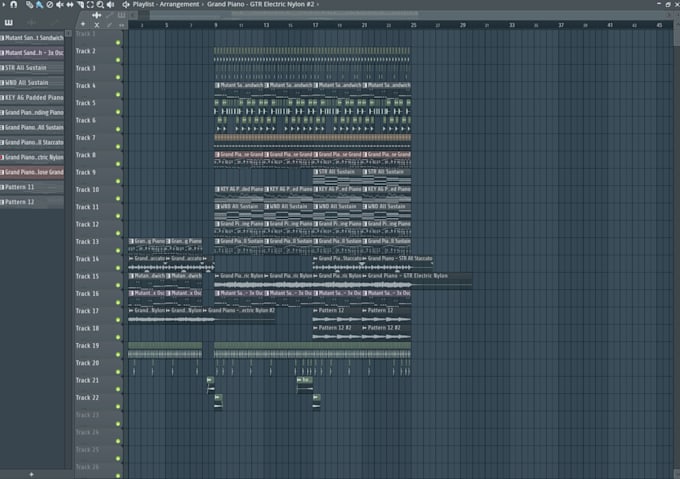Select the Slice tool
The width and height of the screenshot is (680, 479).
(x=80, y=5)
